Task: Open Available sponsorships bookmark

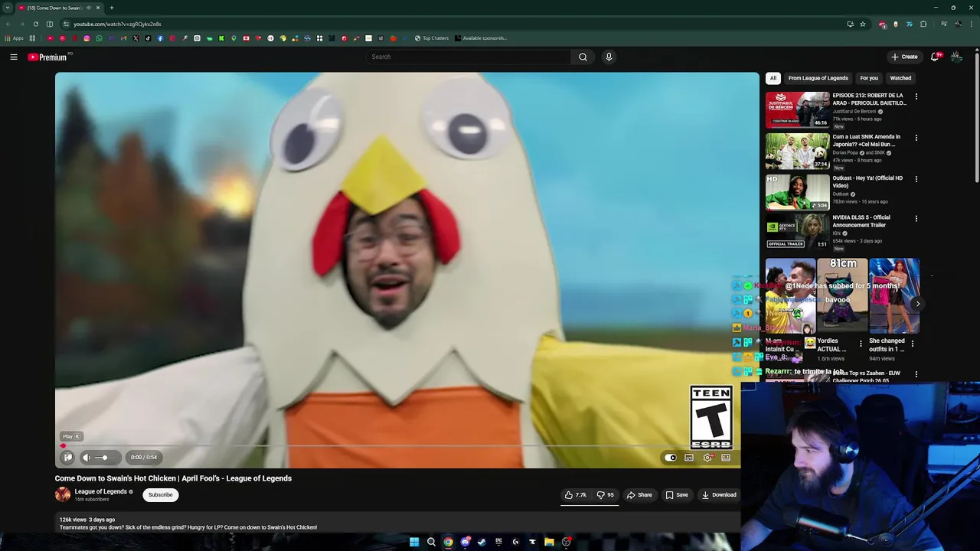Action: pyautogui.click(x=481, y=38)
